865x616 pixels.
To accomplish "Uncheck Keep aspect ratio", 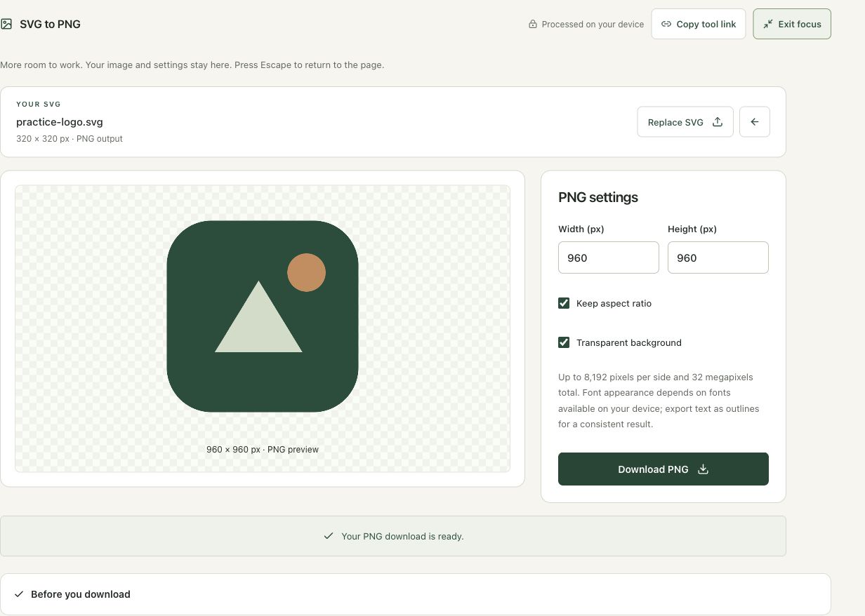I will coord(564,303).
